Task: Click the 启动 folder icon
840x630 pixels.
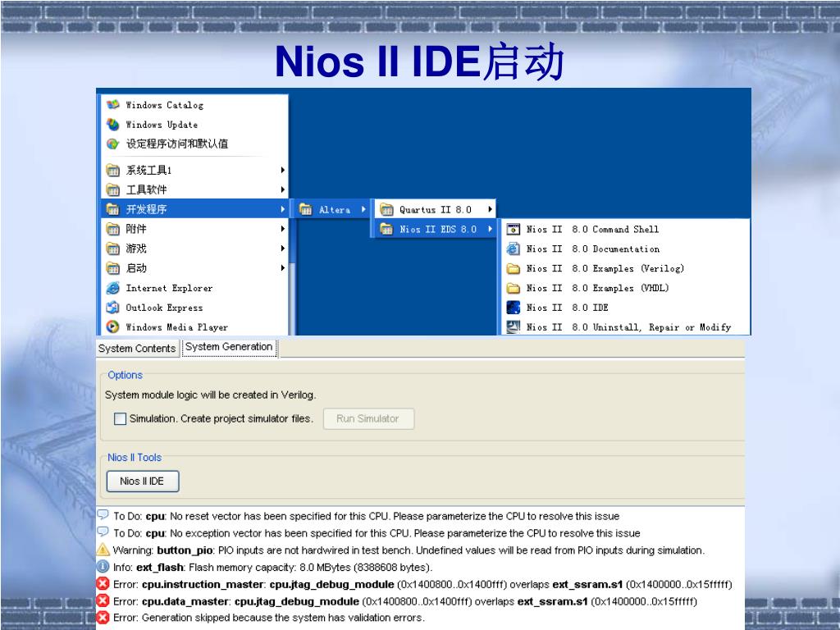Action: [112, 268]
